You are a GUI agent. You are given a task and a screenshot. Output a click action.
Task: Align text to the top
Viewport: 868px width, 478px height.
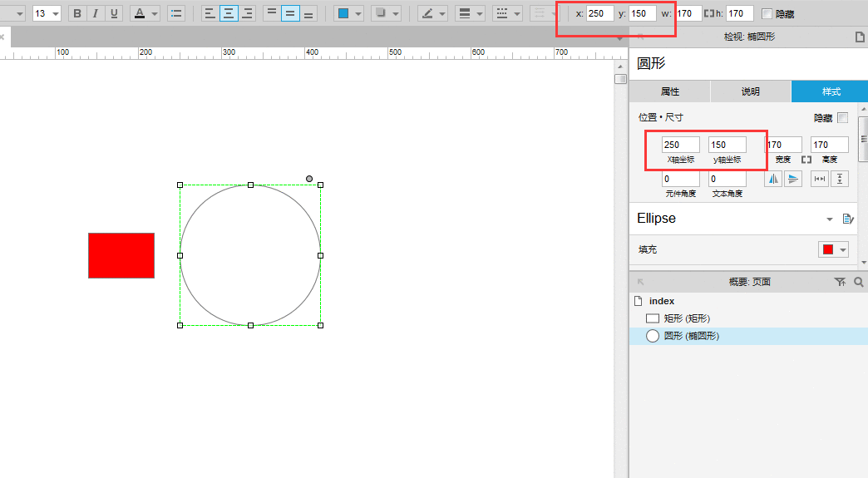(271, 13)
